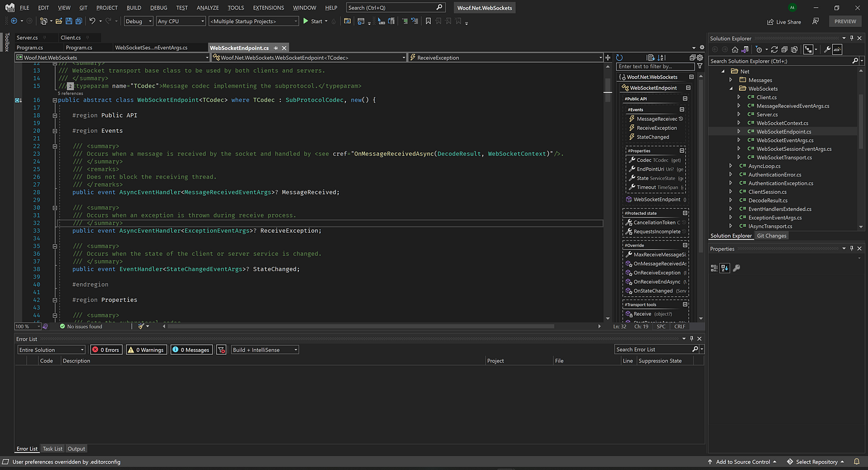Click the refresh icon in the code outline panel

620,58
